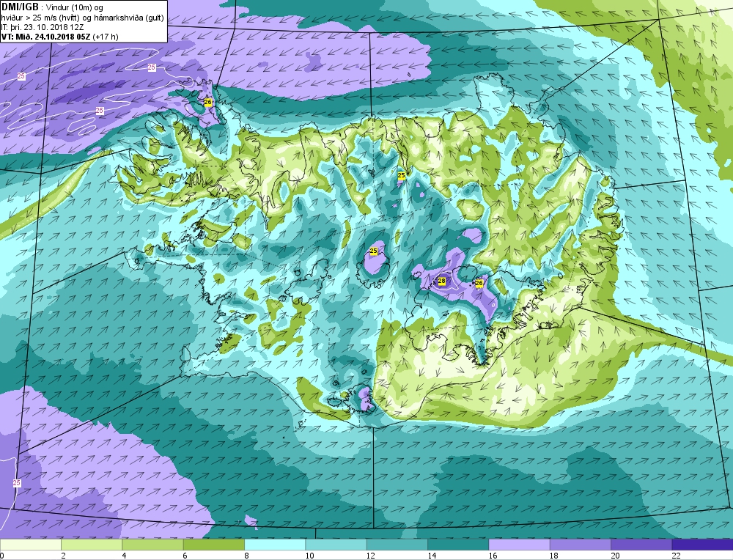This screenshot has width=733, height=560.
Task: Select the yellow 26 gust label beside the 28
Action: tap(479, 283)
